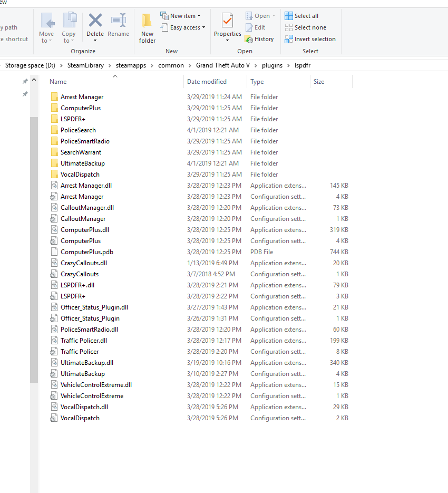
Task: Select CrazyCallouts.dll file icon
Action: click(54, 263)
